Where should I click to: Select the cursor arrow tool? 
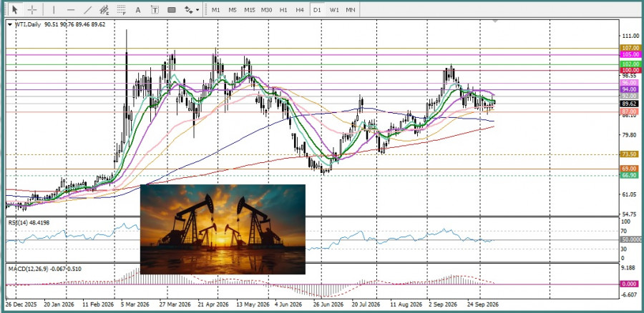pos(15,9)
